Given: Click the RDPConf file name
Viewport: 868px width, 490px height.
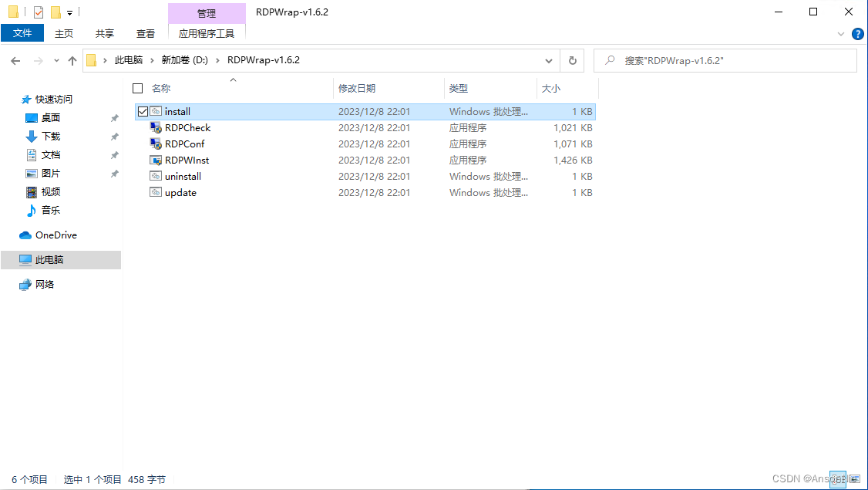Looking at the screenshot, I should point(185,144).
